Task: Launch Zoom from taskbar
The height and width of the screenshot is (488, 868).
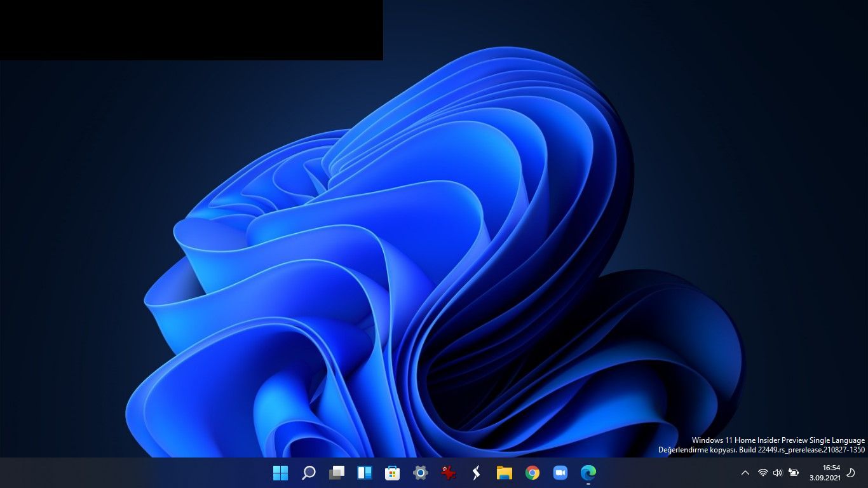Action: 560,473
